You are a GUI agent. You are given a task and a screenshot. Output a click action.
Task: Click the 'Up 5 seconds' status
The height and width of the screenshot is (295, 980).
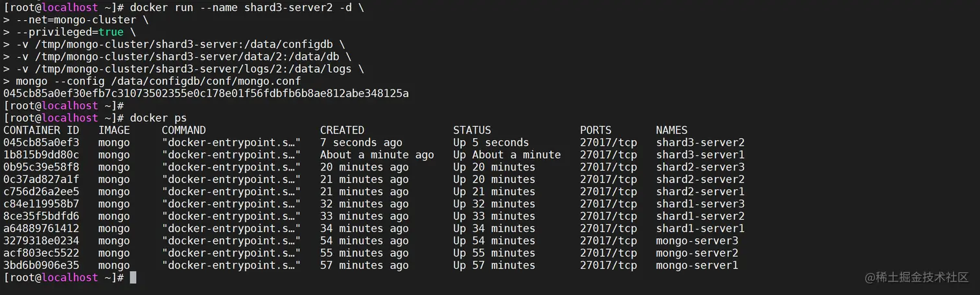coord(491,143)
